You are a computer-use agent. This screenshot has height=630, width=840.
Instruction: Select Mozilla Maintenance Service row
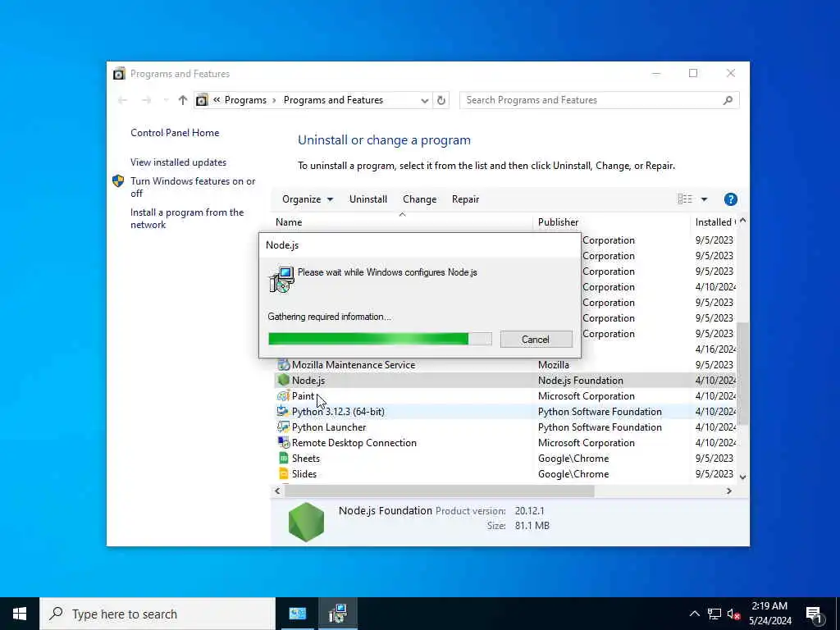pos(505,365)
